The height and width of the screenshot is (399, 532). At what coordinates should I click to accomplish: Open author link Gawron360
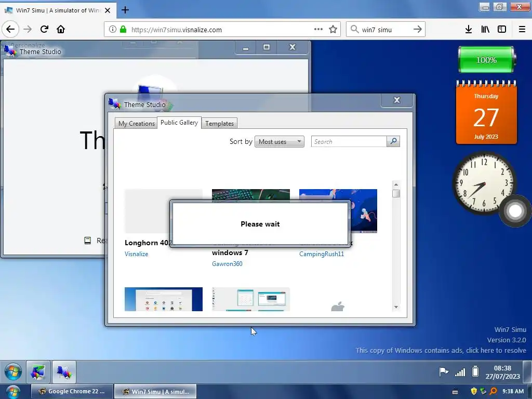(x=228, y=263)
